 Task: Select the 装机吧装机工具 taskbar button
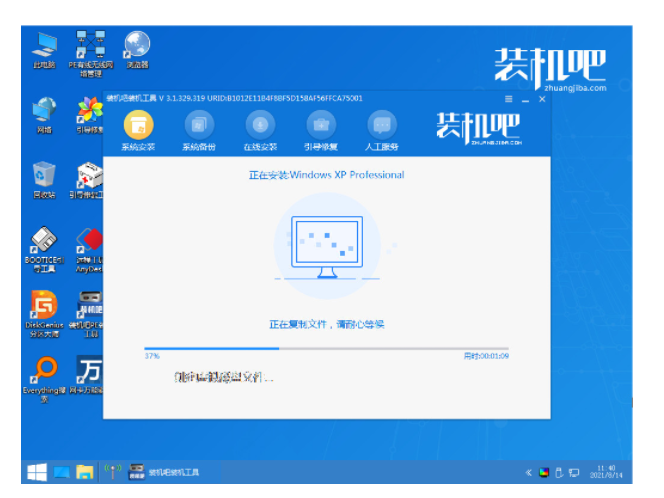[x=163, y=472]
